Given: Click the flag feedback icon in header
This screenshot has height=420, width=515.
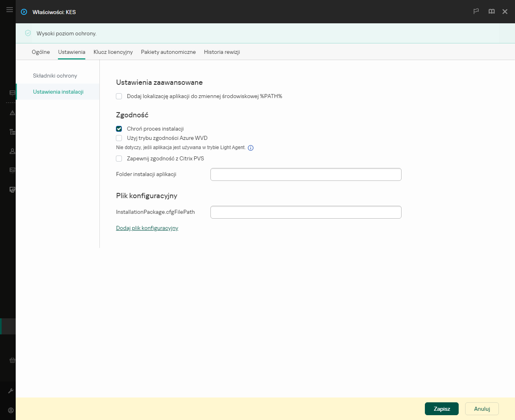Looking at the screenshot, I should coord(476,12).
